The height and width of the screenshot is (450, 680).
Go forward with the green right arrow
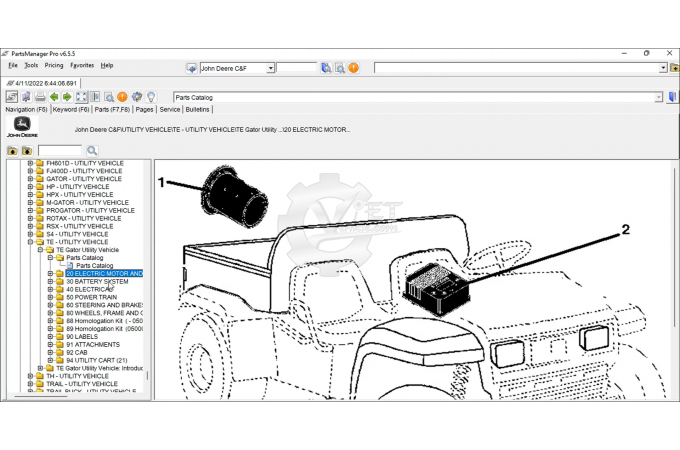click(67, 97)
